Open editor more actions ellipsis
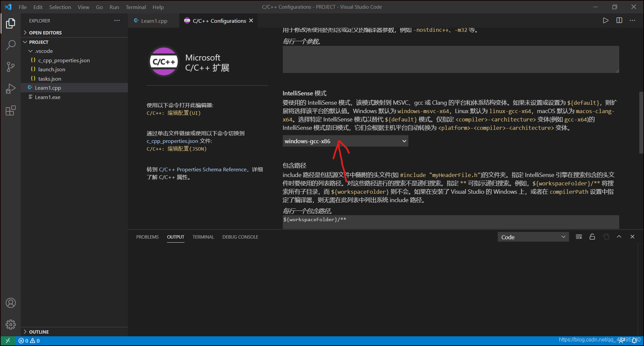Viewport: 644px width, 346px height. pyautogui.click(x=632, y=20)
